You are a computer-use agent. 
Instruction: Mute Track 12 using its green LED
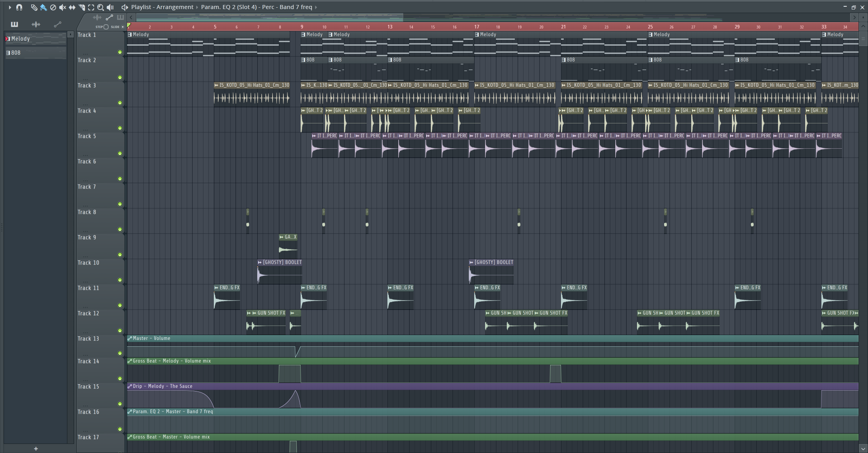coord(120,331)
